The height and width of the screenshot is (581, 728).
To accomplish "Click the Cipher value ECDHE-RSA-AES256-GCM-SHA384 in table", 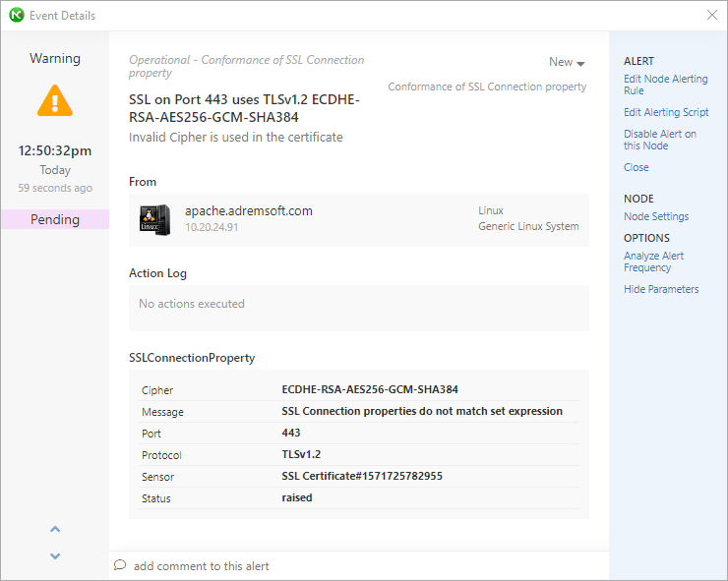I will coord(370,389).
